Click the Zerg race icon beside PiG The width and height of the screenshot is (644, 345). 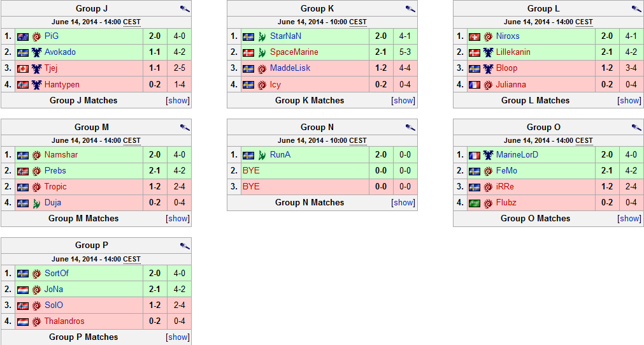tap(36, 36)
